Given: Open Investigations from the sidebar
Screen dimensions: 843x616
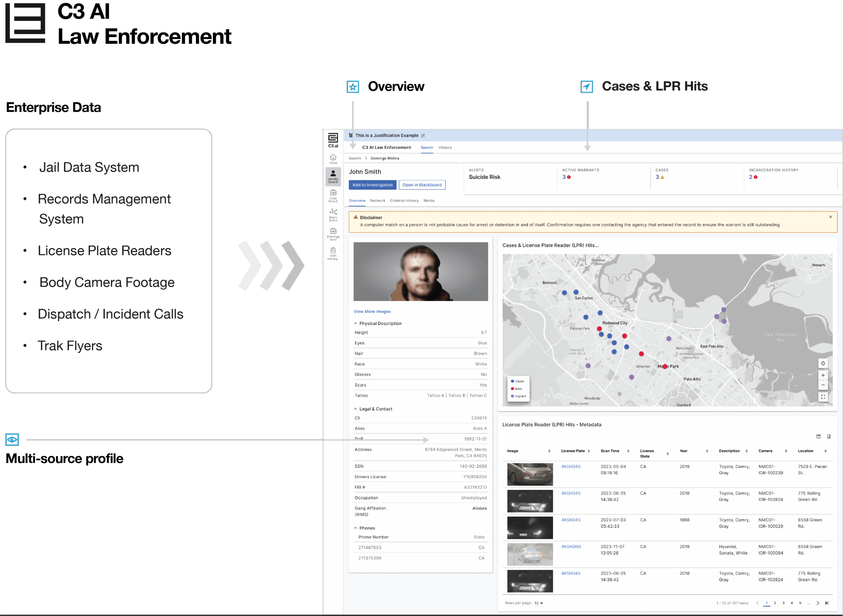Looking at the screenshot, I should 333,234.
